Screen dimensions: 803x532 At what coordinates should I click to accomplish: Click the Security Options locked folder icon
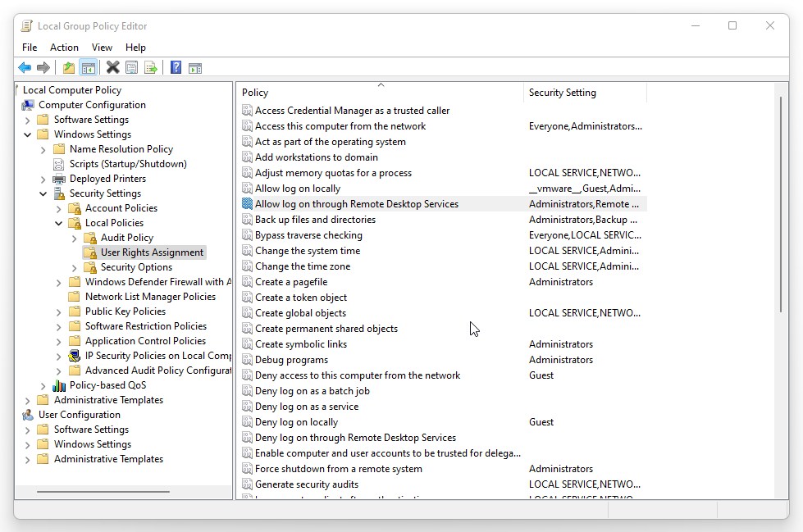click(x=90, y=267)
